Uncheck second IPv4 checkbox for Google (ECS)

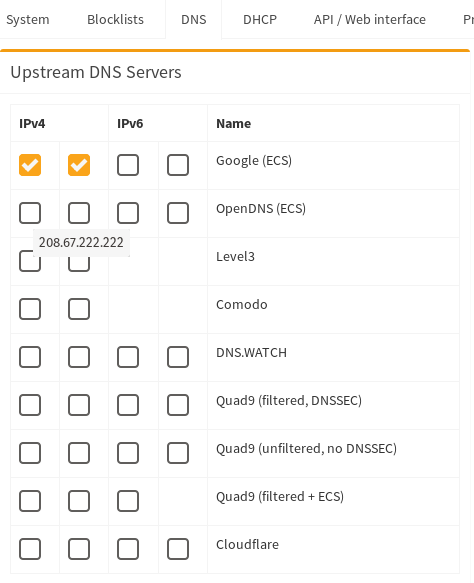(79, 165)
